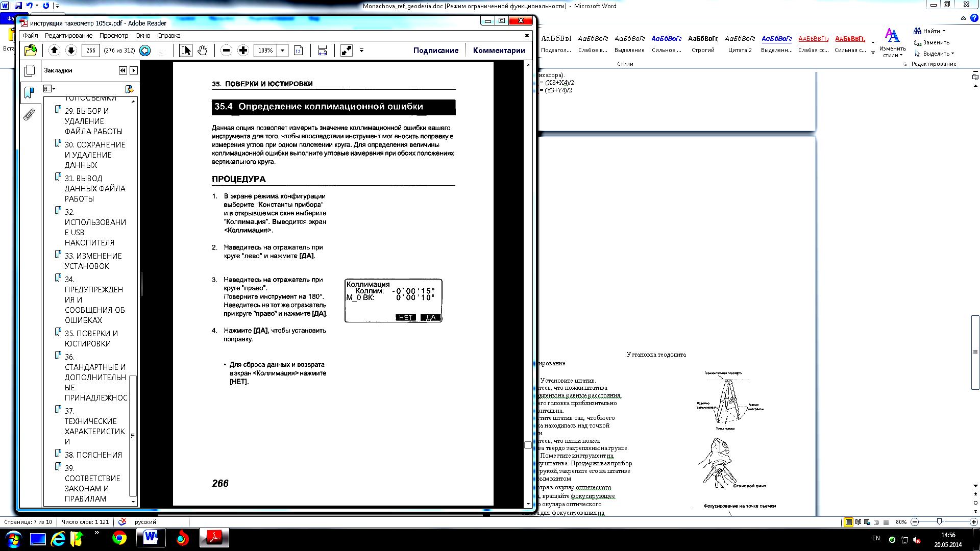Go to previous page in Adobe Reader

click(55, 50)
